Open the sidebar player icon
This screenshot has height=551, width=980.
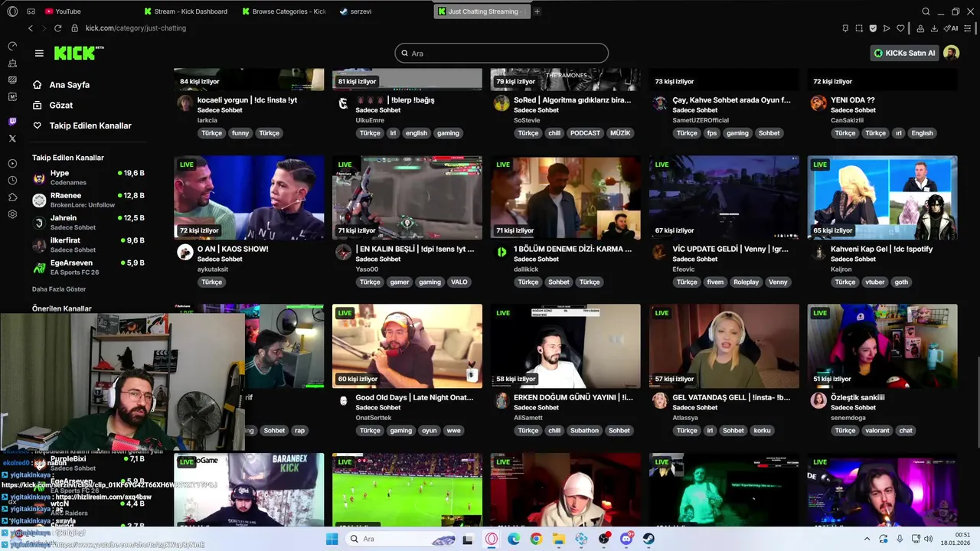(12, 164)
